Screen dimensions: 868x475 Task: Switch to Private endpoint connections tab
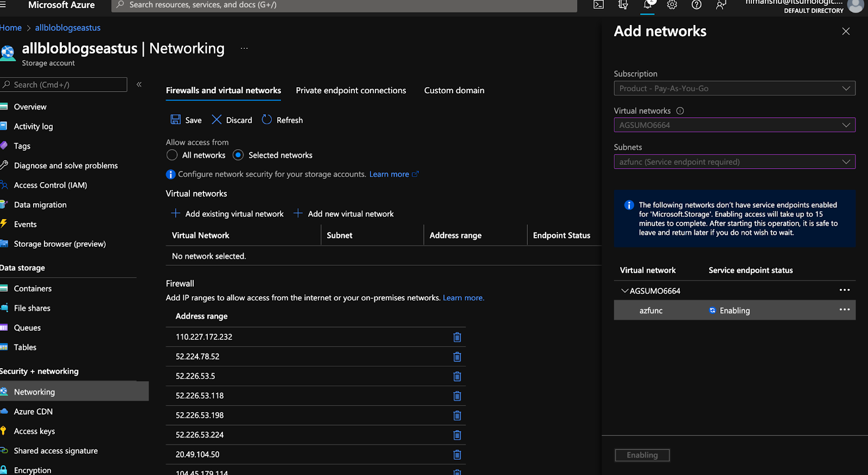350,91
